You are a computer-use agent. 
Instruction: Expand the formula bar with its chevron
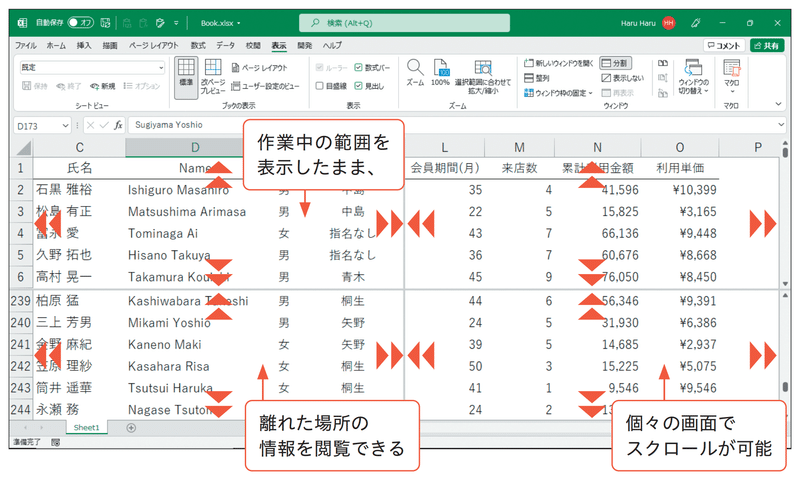tap(781, 125)
